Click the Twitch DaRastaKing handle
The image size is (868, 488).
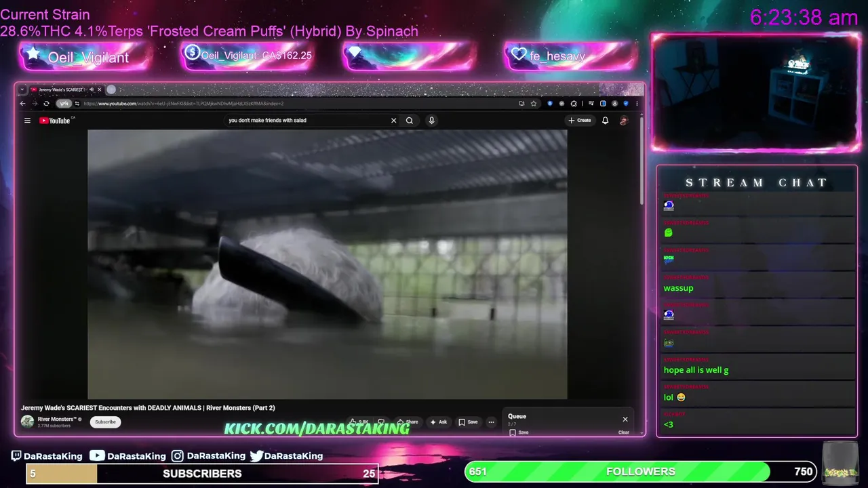coord(47,456)
